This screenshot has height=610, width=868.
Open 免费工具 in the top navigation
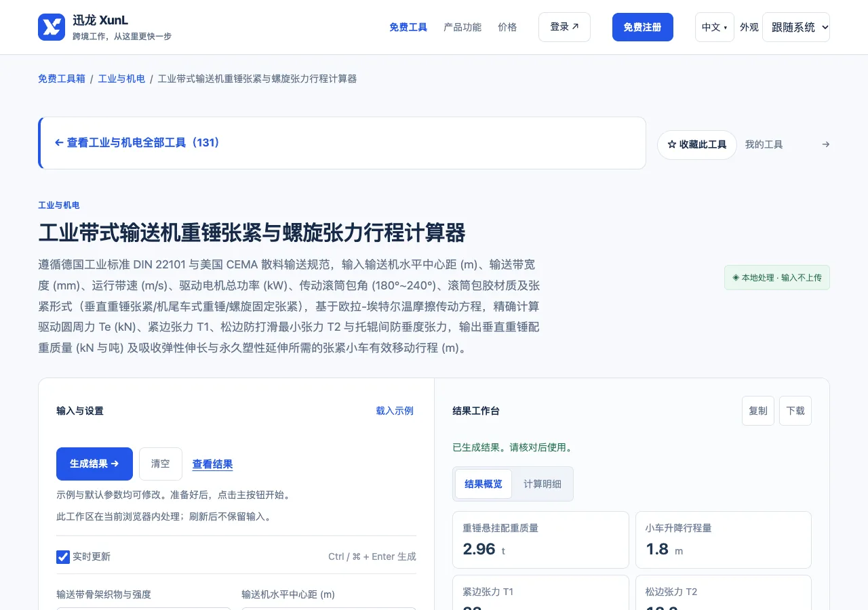408,27
